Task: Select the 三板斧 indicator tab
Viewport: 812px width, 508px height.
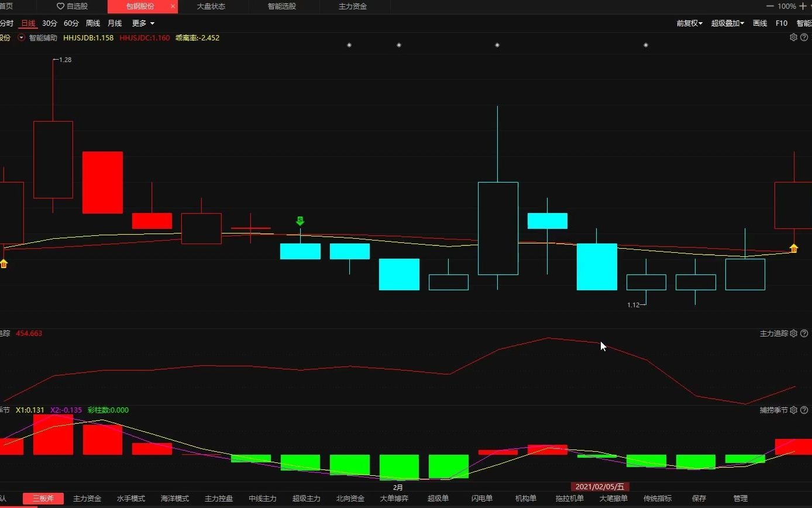Action: (x=43, y=499)
